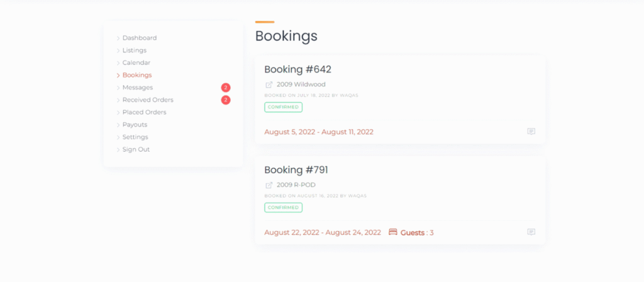Image resolution: width=644 pixels, height=282 pixels.
Task: Click the Received Orders count badge
Action: pyautogui.click(x=226, y=100)
